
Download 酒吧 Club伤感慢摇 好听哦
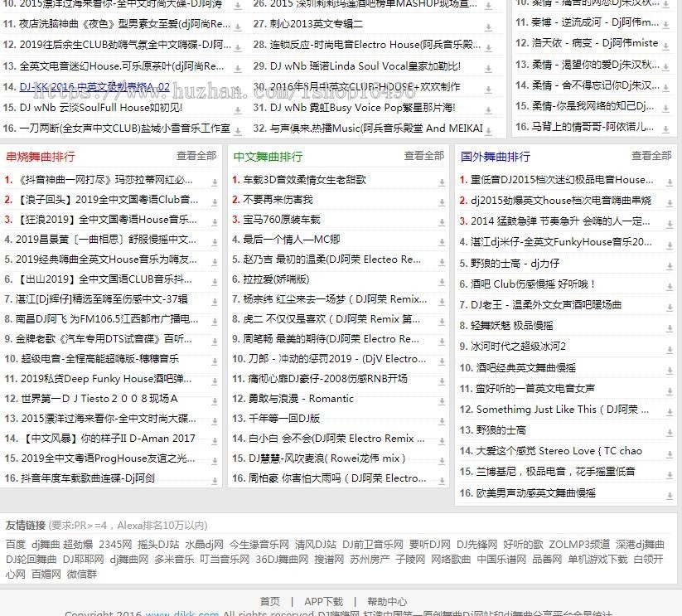[x=670, y=287]
